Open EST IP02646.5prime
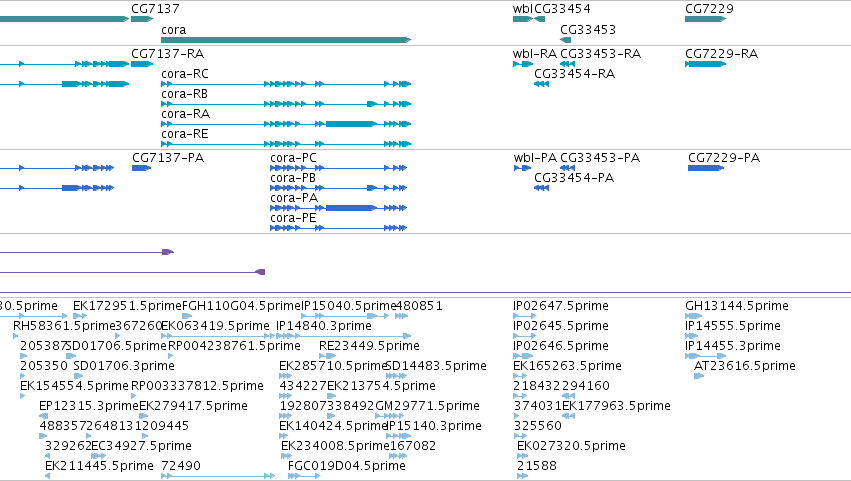The height and width of the screenshot is (481, 851). (561, 346)
